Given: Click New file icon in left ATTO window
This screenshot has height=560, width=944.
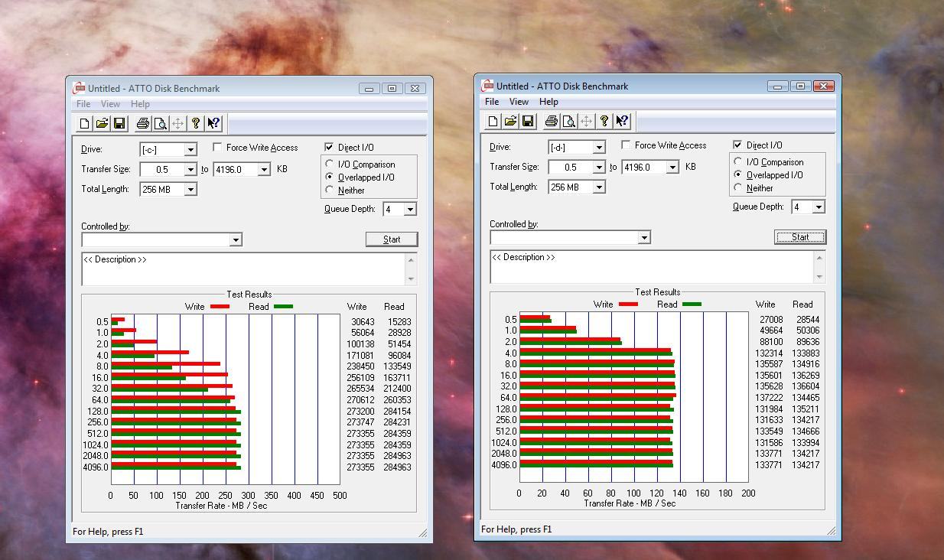Looking at the screenshot, I should coord(85,123).
